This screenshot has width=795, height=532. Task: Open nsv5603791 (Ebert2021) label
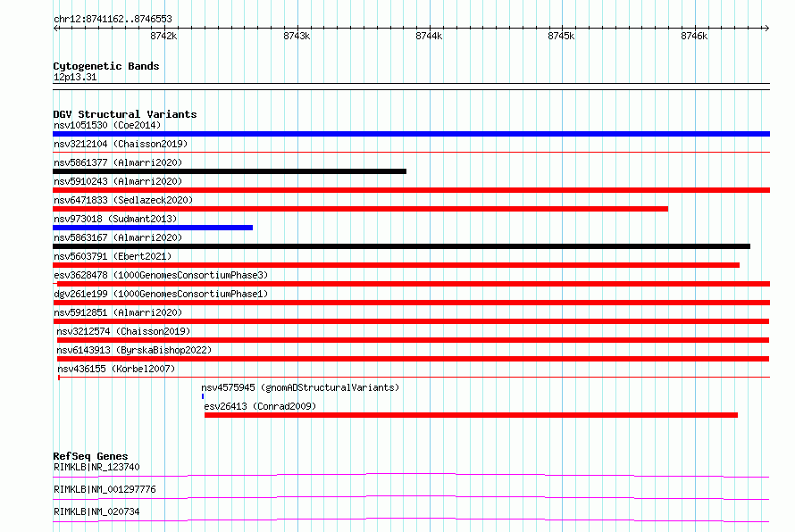(113, 256)
